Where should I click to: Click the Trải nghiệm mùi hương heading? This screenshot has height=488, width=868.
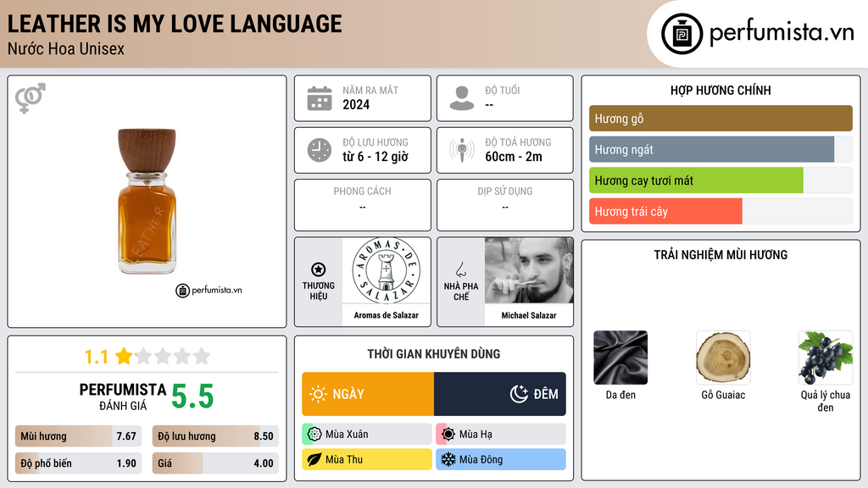click(x=721, y=255)
